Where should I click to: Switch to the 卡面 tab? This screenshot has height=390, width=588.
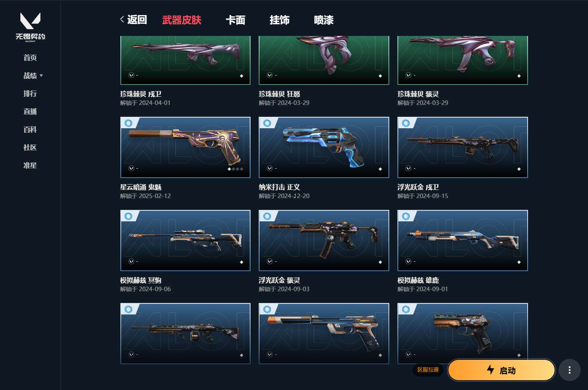pyautogui.click(x=235, y=20)
